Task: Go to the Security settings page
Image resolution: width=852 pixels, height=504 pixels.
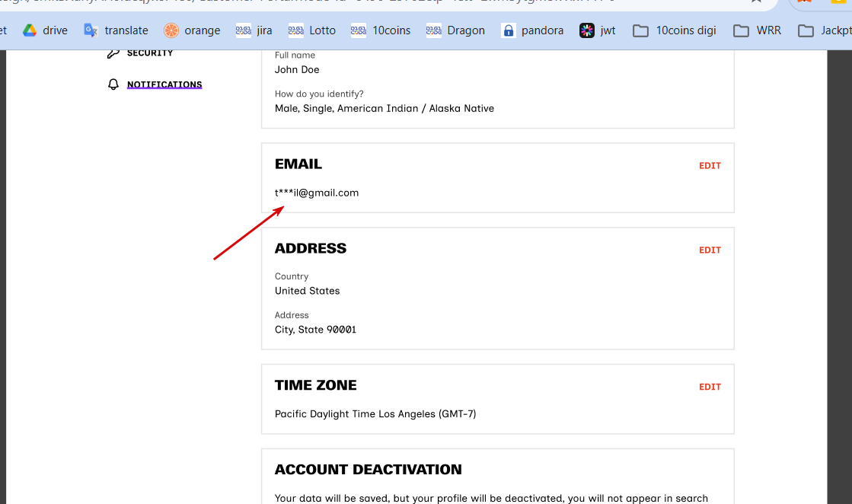Action: pyautogui.click(x=150, y=53)
